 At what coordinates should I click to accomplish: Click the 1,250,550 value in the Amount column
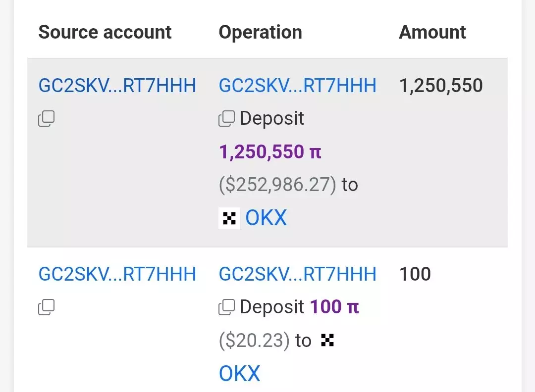click(441, 86)
